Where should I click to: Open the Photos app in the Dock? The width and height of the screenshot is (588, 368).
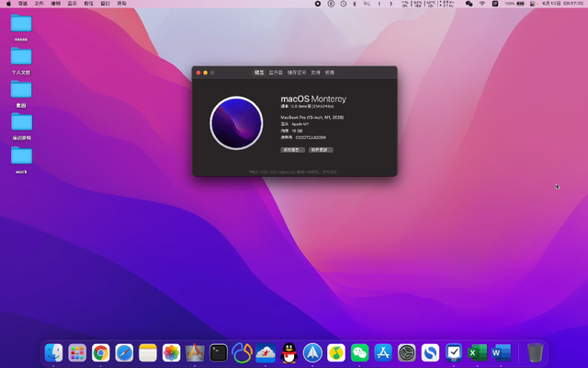coord(171,352)
